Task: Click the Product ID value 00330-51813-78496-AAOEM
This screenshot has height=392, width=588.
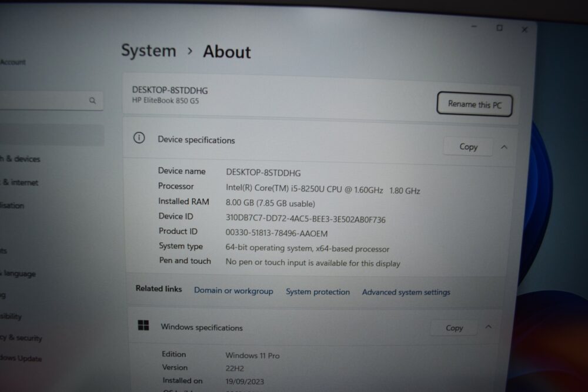Action: point(276,233)
